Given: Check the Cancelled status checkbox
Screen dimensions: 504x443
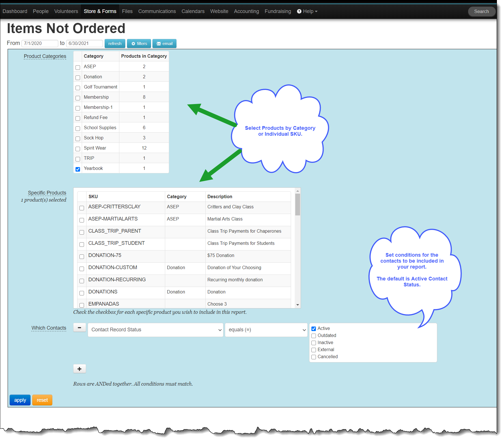Looking at the screenshot, I should pyautogui.click(x=314, y=357).
